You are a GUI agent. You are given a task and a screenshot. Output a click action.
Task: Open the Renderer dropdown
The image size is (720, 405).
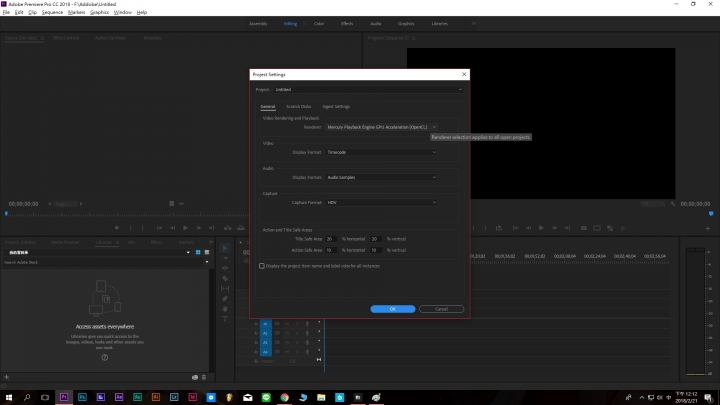click(382, 127)
